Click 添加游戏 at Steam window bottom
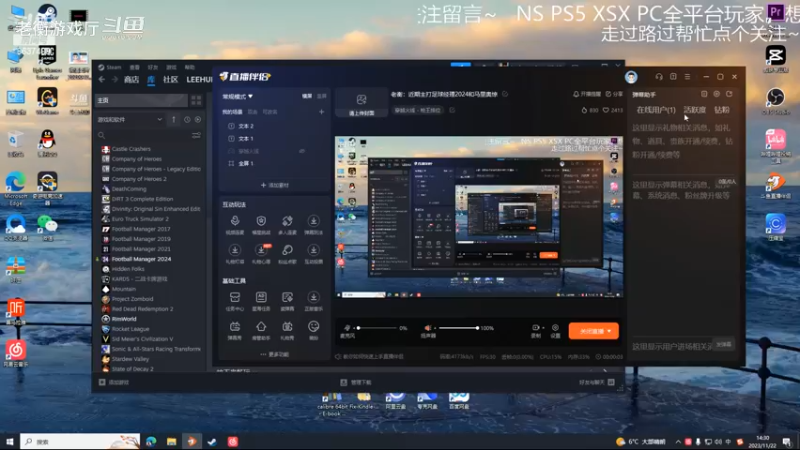Image resolution: width=800 pixels, height=450 pixels. (x=114, y=382)
